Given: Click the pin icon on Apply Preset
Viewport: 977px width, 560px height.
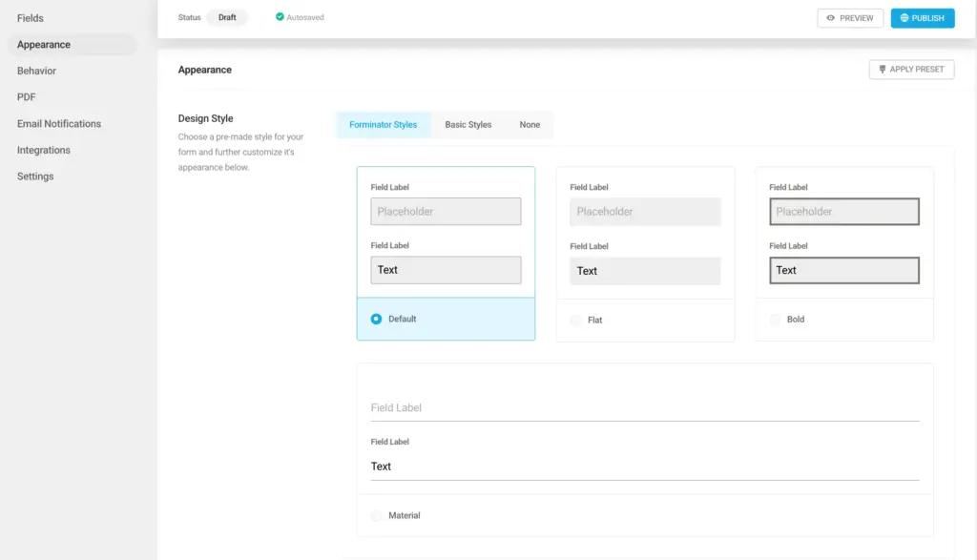Looking at the screenshot, I should point(882,70).
